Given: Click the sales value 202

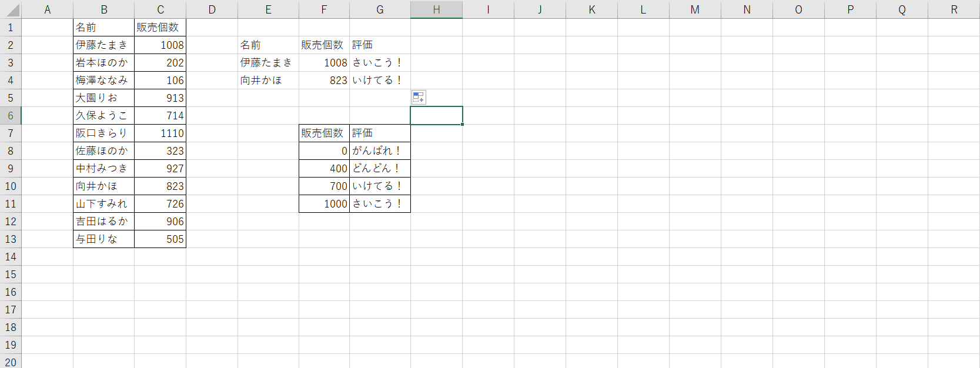Looking at the screenshot, I should tap(160, 63).
